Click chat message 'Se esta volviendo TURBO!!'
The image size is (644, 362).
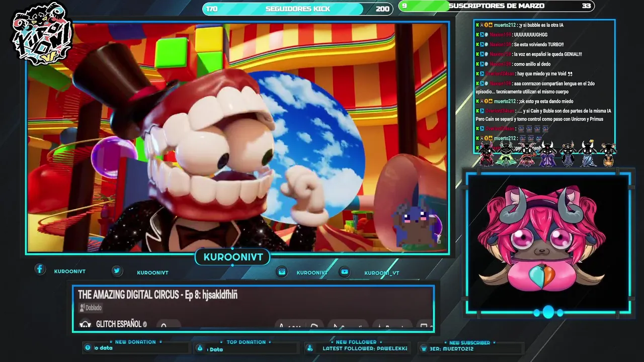pyautogui.click(x=538, y=44)
